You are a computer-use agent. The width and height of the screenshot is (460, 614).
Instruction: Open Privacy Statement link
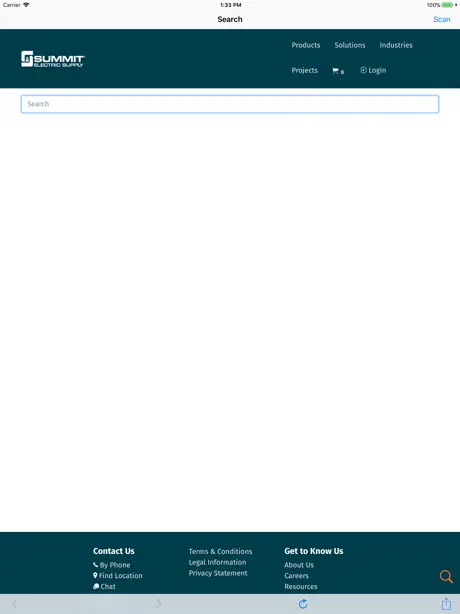point(218,573)
